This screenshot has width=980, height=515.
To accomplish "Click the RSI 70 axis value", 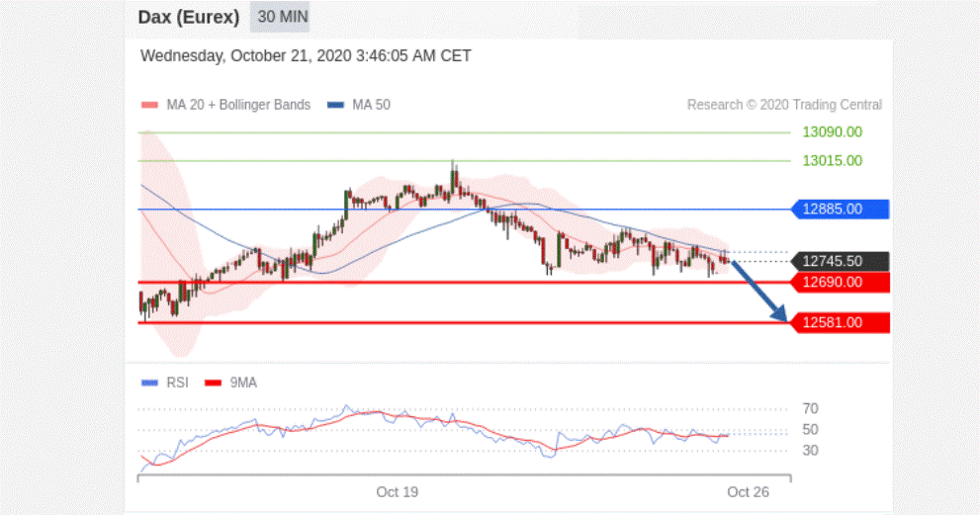I will 810,409.
